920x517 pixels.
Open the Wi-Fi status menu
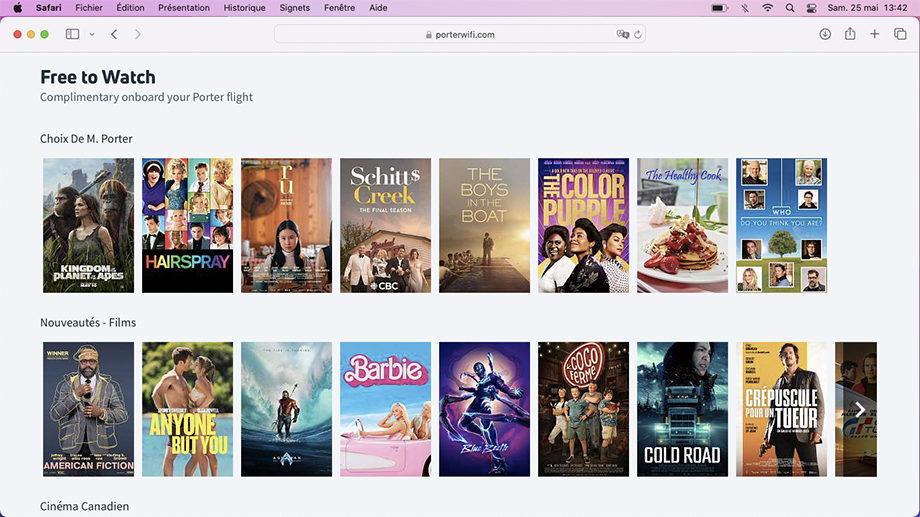[767, 8]
